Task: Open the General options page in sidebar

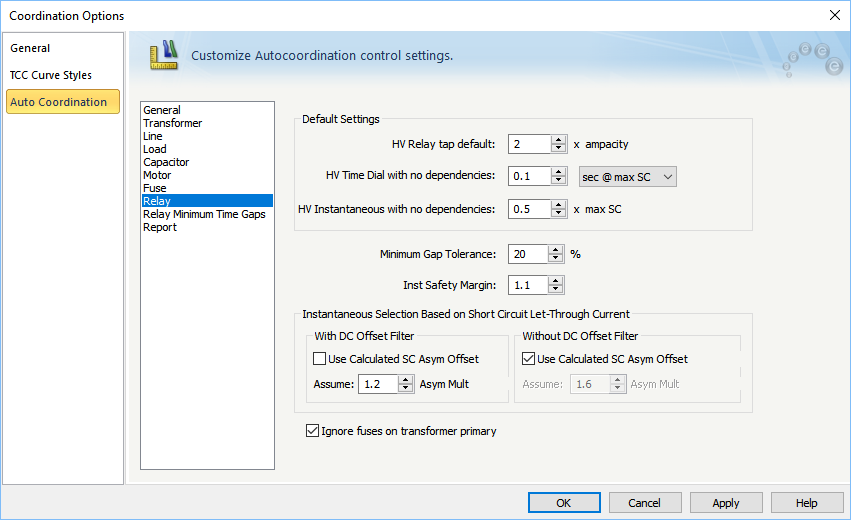Action: 30,48
